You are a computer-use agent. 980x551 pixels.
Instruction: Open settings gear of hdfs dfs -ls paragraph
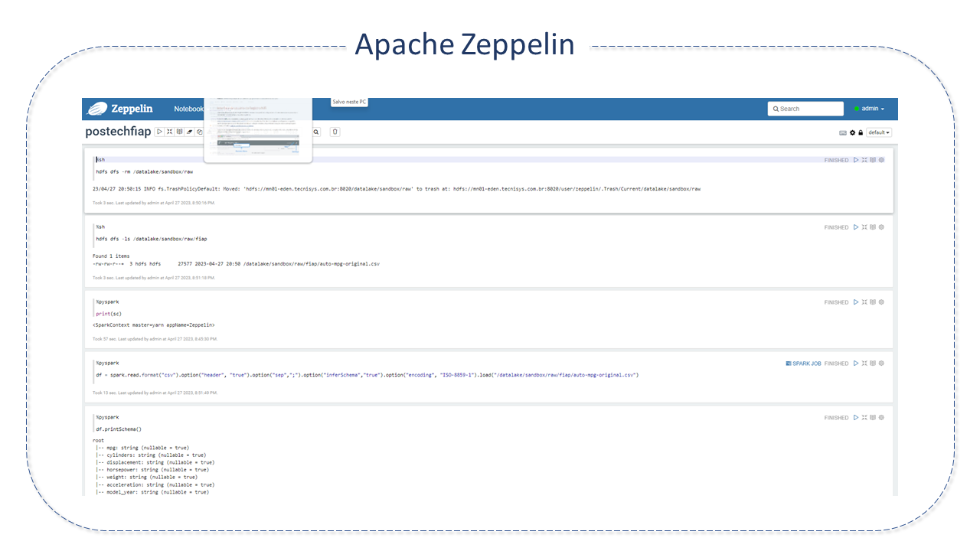tap(881, 227)
